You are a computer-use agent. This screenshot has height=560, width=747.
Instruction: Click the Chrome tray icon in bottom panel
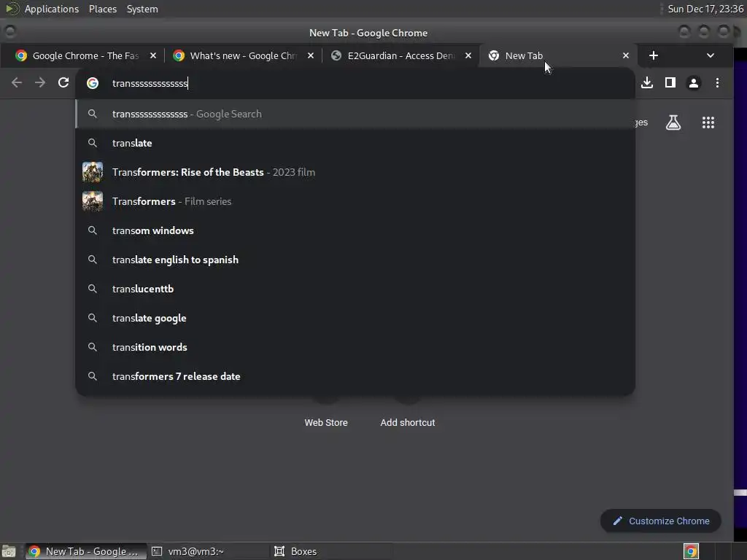pos(691,551)
